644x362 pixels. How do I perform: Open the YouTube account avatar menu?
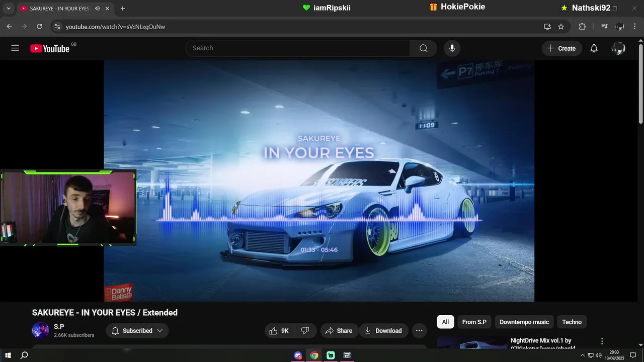tap(618, 48)
